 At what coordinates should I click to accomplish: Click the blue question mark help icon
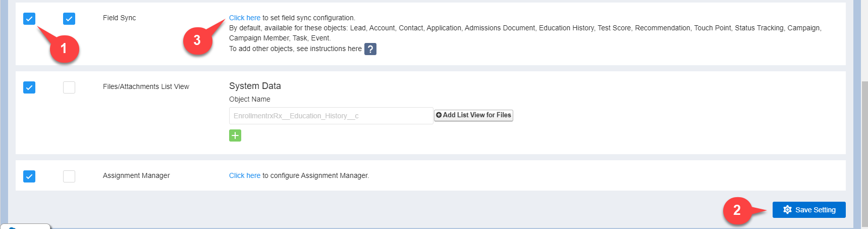[x=370, y=49]
